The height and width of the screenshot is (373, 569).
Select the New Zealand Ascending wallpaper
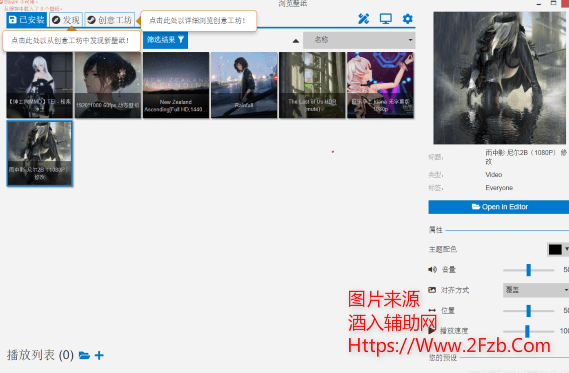176,85
